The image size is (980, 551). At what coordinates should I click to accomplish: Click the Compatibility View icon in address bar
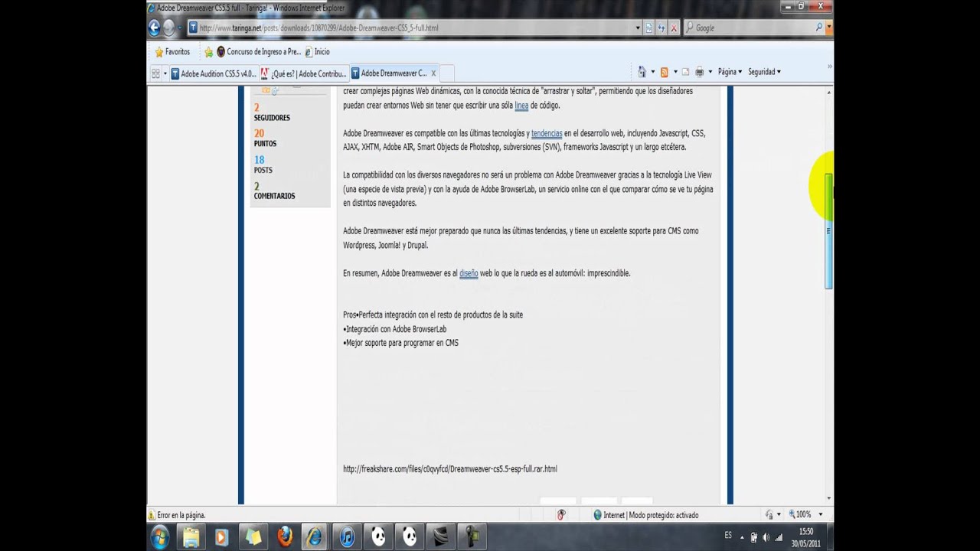click(x=649, y=28)
